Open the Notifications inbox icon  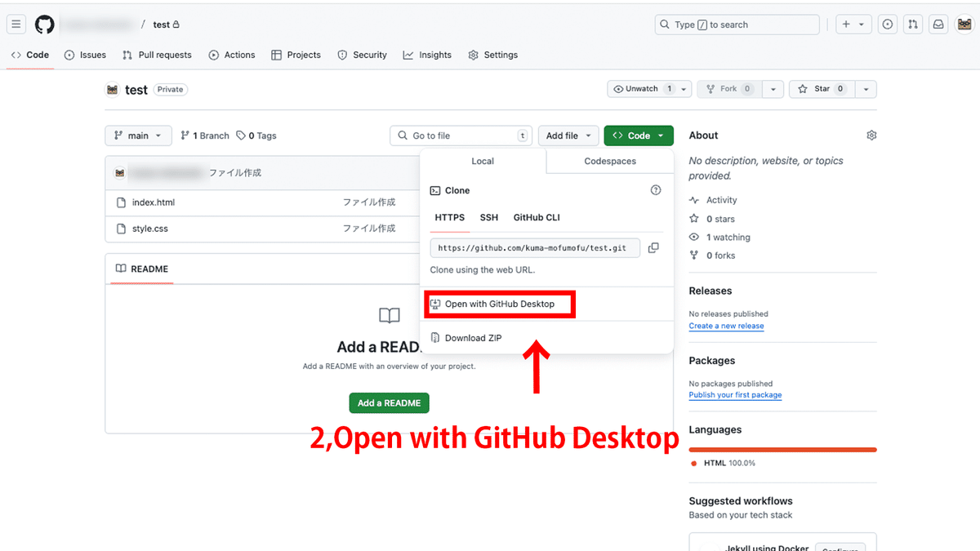[938, 24]
